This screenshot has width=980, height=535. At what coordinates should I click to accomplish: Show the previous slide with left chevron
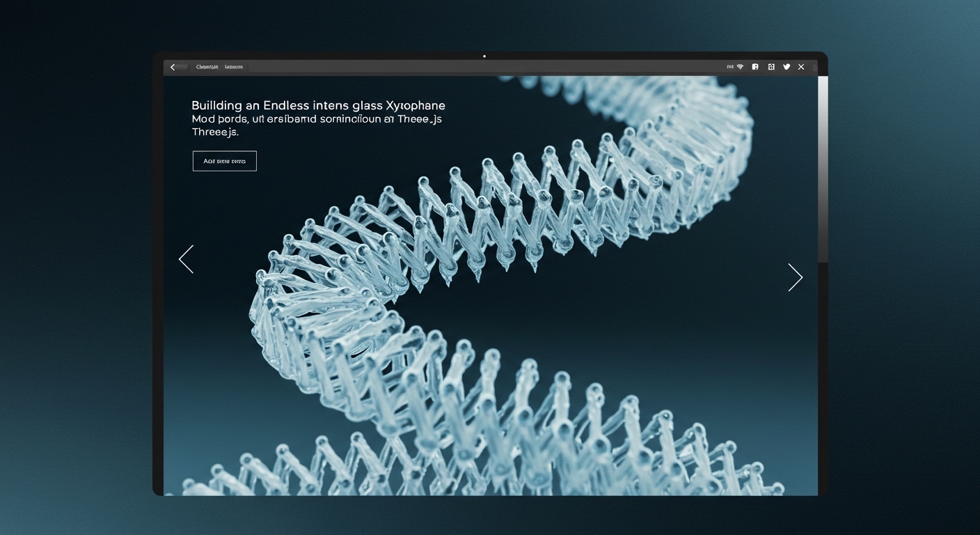coord(186,259)
